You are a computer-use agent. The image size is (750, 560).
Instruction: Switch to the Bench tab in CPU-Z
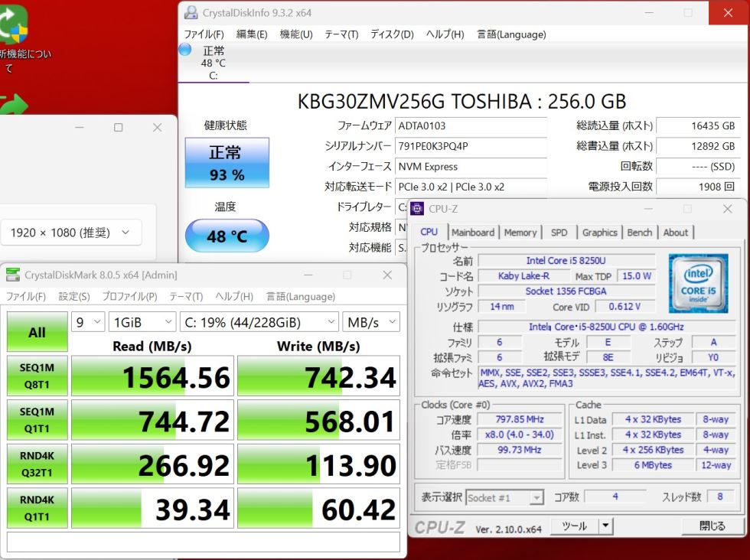(640, 233)
